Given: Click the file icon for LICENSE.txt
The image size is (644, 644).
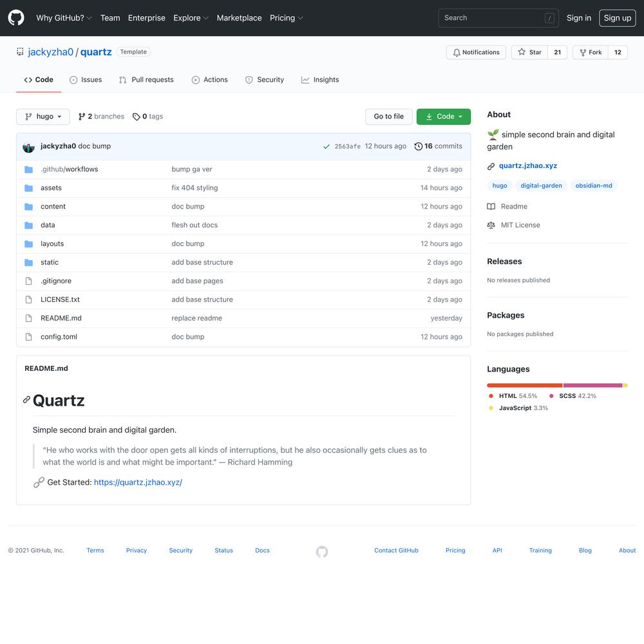Looking at the screenshot, I should click(28, 299).
